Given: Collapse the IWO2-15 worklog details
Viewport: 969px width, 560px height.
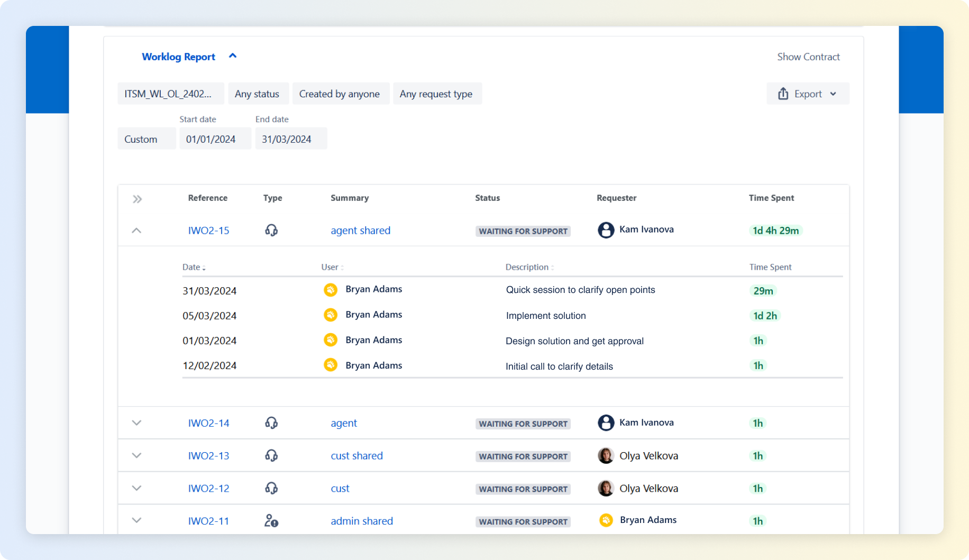Looking at the screenshot, I should pos(136,231).
